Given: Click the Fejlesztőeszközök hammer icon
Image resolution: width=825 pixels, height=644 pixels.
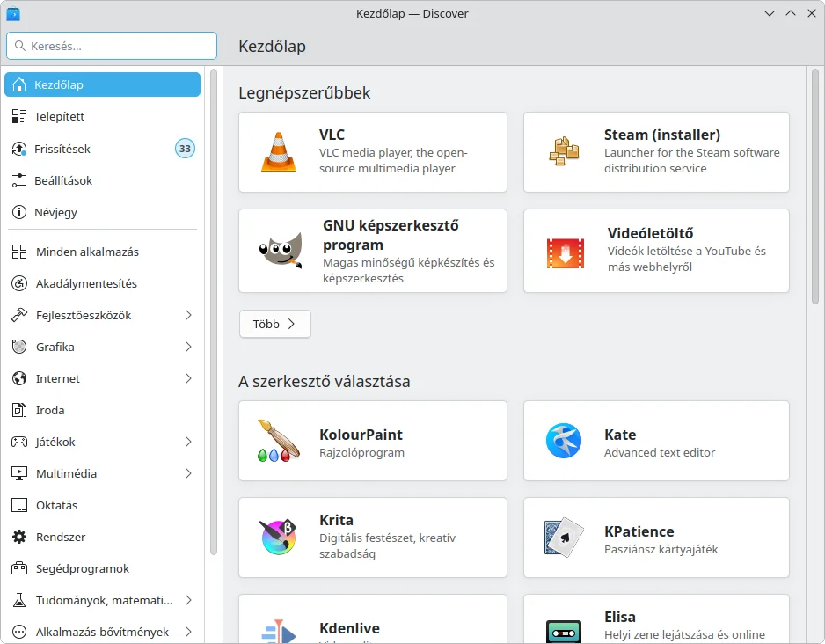Looking at the screenshot, I should coord(19,315).
